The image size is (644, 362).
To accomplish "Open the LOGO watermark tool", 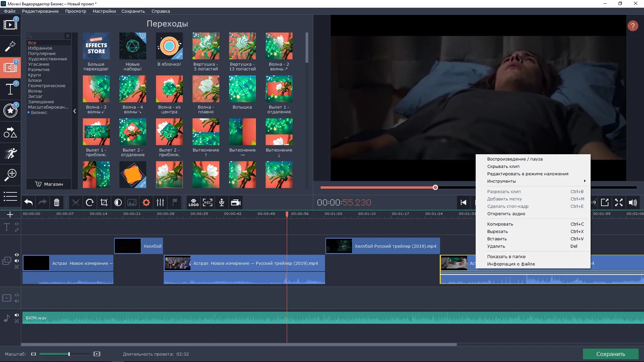I will pos(194,202).
